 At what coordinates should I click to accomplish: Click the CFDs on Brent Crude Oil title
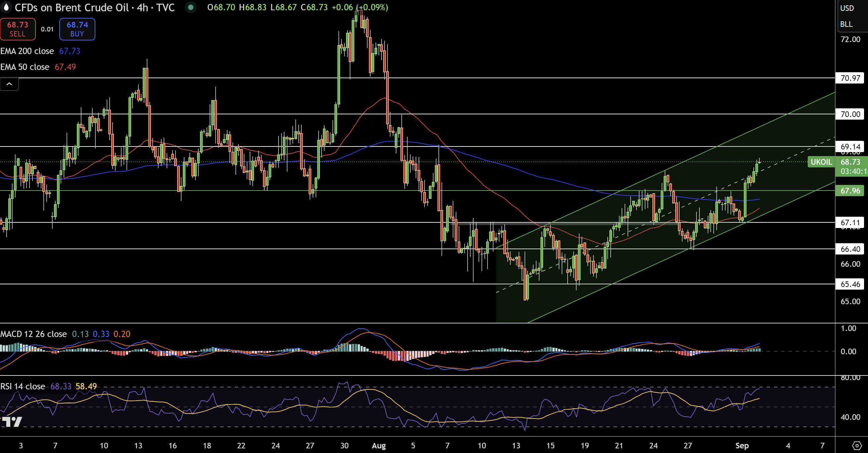tap(72, 7)
